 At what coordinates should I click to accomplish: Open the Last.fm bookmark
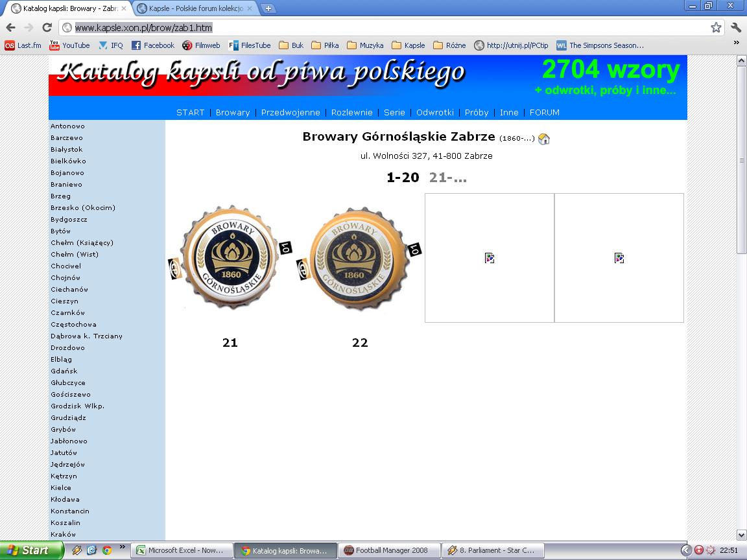pos(23,45)
